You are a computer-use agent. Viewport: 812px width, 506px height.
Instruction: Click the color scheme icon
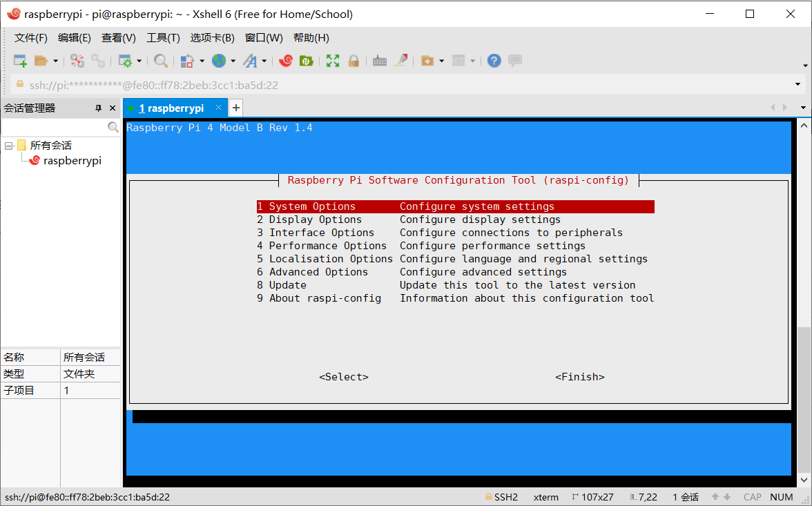(187, 61)
